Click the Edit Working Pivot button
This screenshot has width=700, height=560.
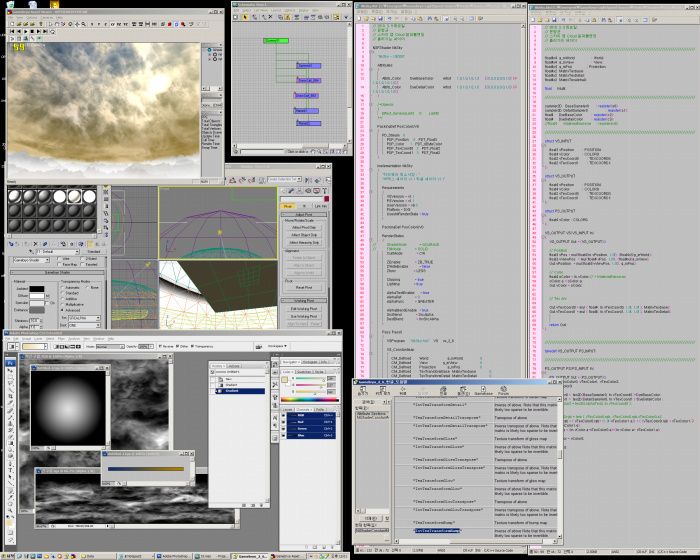pos(304,309)
